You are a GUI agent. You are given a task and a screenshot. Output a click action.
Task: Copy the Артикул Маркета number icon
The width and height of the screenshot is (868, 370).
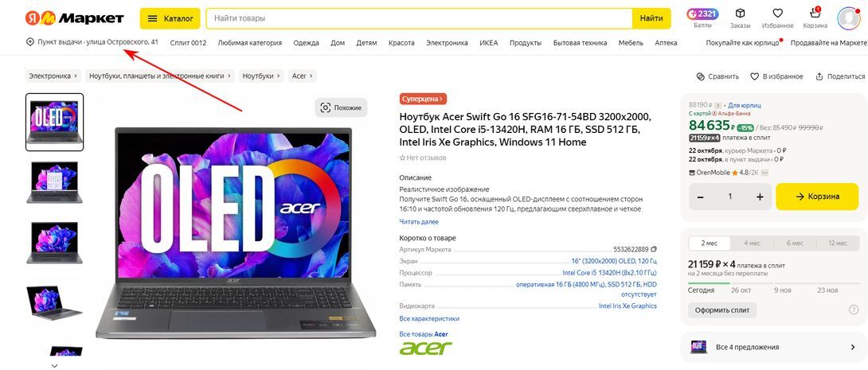(654, 249)
